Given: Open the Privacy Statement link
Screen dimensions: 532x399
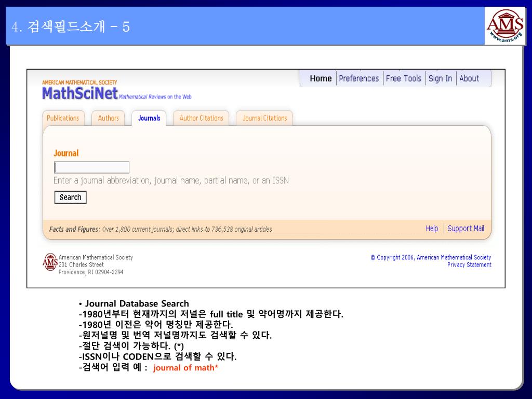Looking at the screenshot, I should point(469,264).
